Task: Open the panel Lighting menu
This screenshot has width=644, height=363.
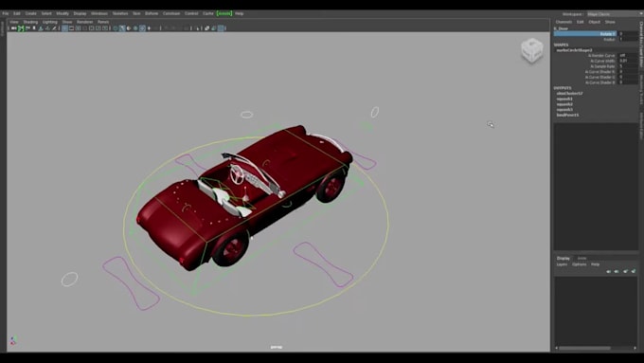Action: [49, 22]
